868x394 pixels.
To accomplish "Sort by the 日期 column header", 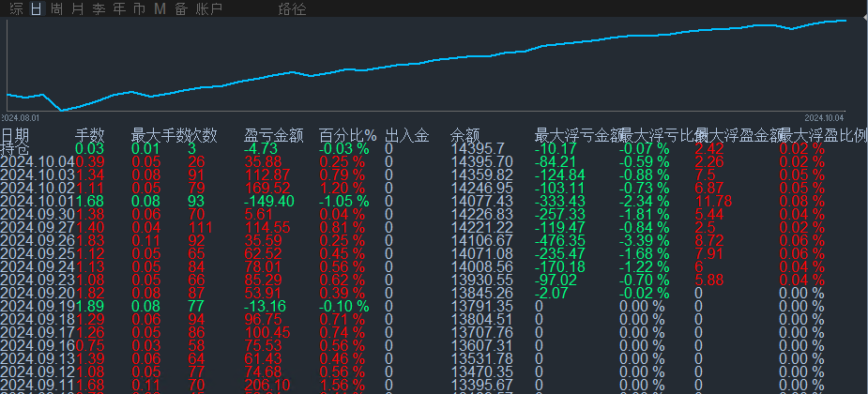I will coord(15,136).
